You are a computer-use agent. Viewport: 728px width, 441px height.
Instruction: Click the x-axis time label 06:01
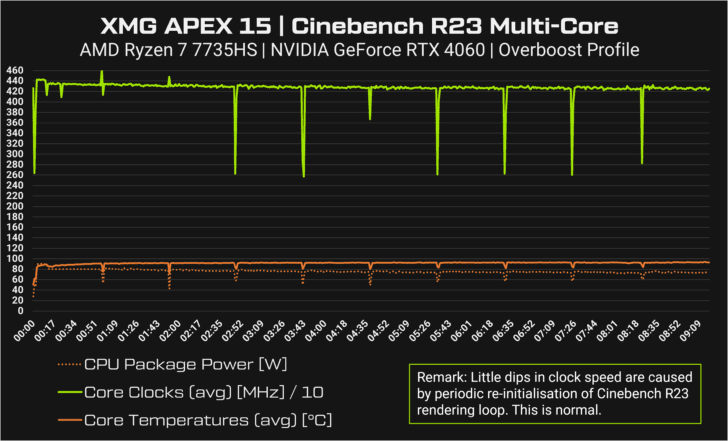(x=462, y=331)
